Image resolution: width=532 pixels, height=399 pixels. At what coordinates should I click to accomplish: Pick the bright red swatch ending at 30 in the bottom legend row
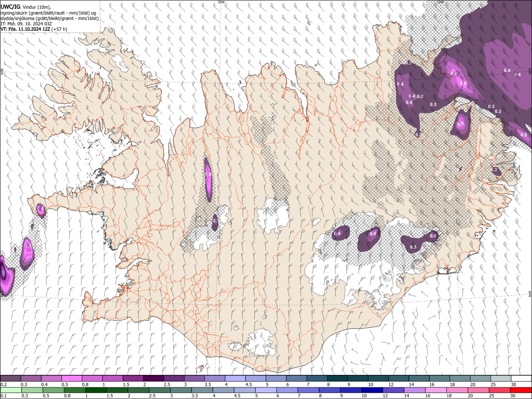tap(520, 390)
